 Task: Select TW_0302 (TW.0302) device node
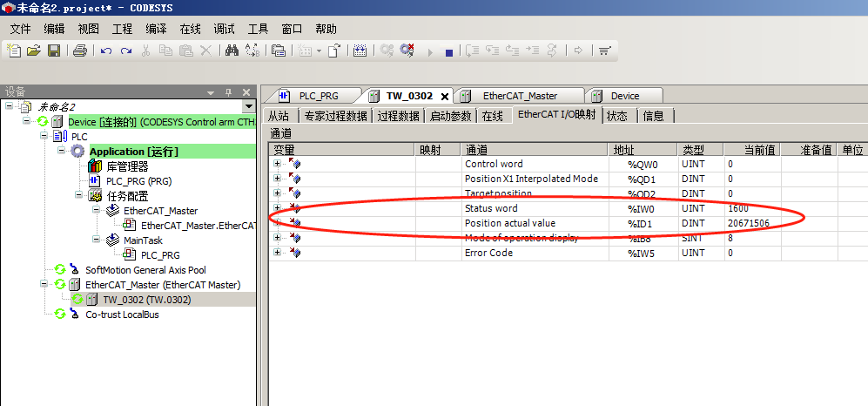(146, 300)
